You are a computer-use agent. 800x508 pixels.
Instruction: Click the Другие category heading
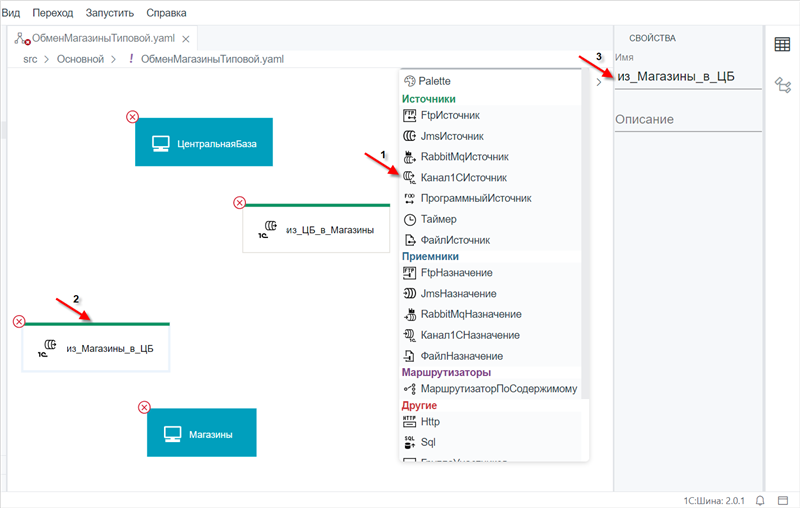(419, 405)
